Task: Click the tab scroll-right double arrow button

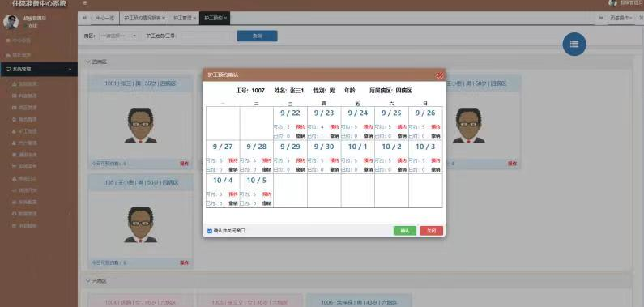Action: click(x=601, y=18)
